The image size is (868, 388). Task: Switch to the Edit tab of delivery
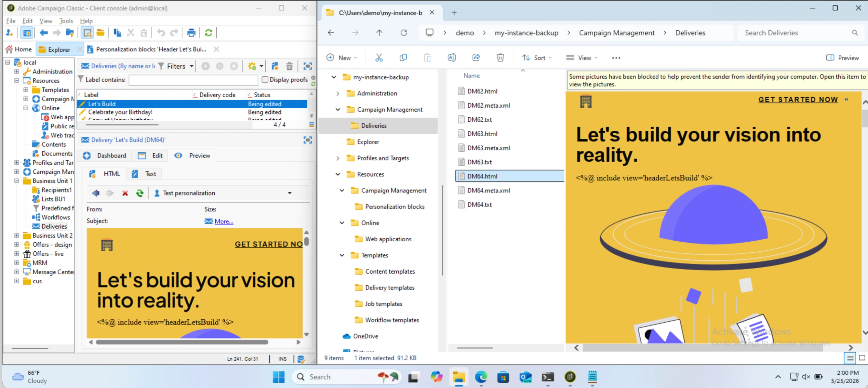pos(150,155)
